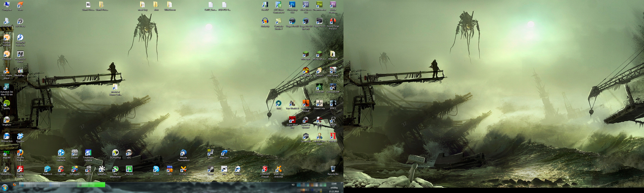This screenshot has width=644, height=193.
Task: Launch HD VDeck shortcut
Action: [x=20, y=23]
